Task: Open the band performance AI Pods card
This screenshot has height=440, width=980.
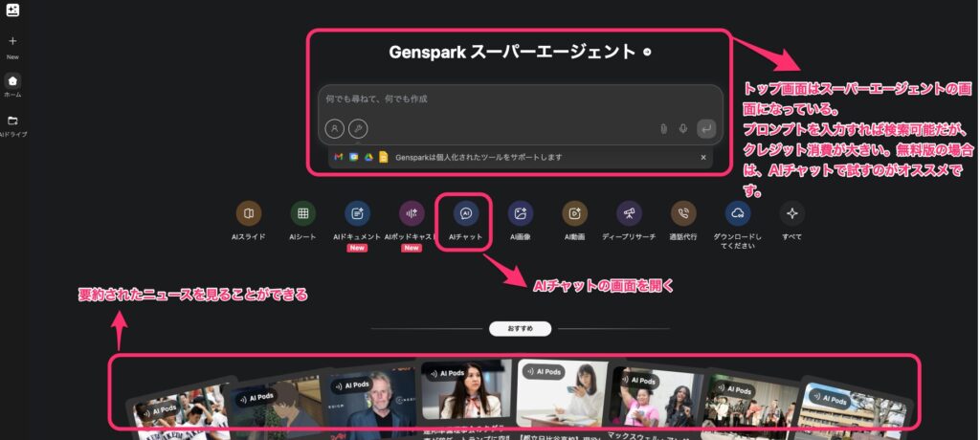Action: [750, 403]
